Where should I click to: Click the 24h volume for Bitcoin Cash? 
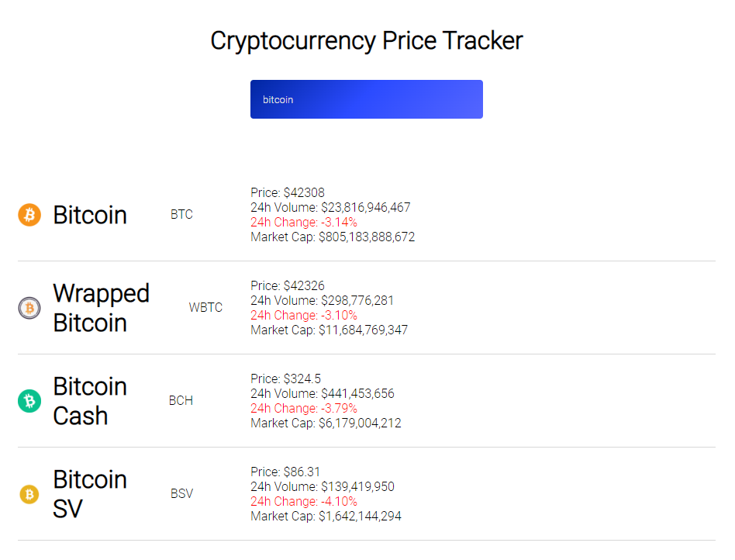(322, 393)
